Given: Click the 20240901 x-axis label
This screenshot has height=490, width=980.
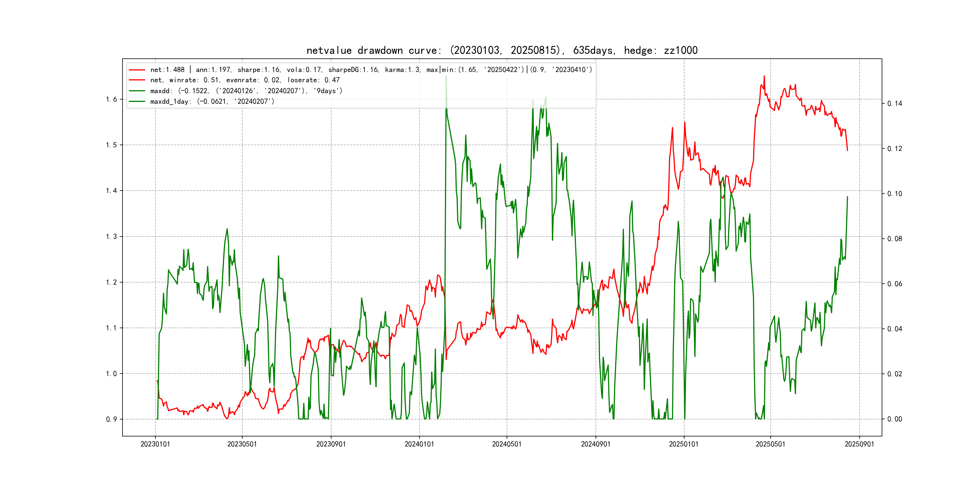Looking at the screenshot, I should (595, 444).
